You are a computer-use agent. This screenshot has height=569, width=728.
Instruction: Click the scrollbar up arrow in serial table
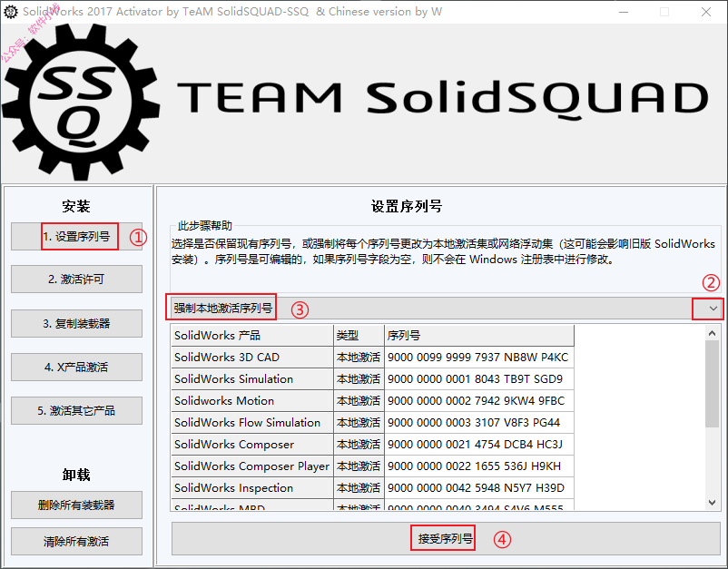[x=713, y=333]
